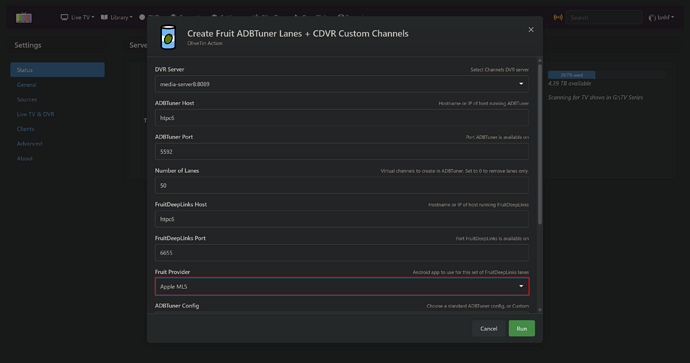Select General in the Settings sidebar
The image size is (690, 363).
click(x=26, y=84)
